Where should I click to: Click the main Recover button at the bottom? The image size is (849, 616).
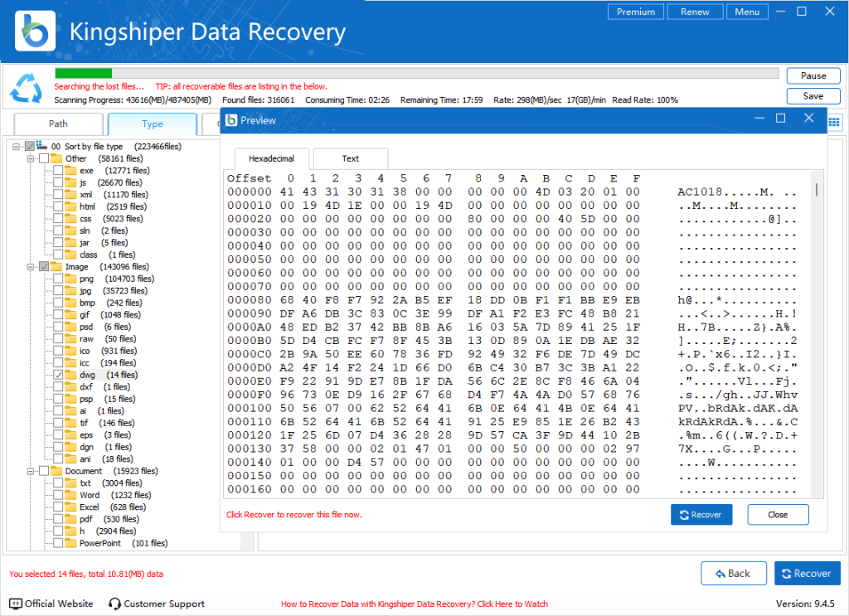pyautogui.click(x=808, y=573)
